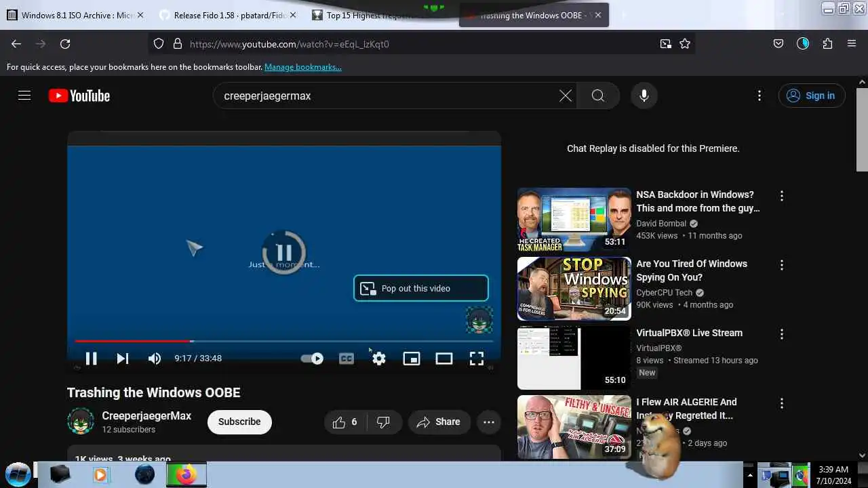View site lock security info
868x488 pixels.
pos(178,43)
